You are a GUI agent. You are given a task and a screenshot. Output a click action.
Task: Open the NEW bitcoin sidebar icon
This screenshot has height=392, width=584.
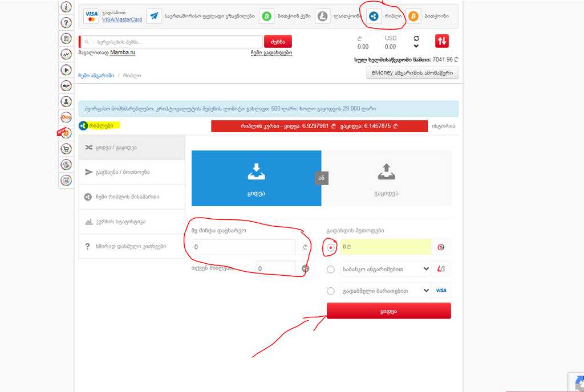pos(65,133)
